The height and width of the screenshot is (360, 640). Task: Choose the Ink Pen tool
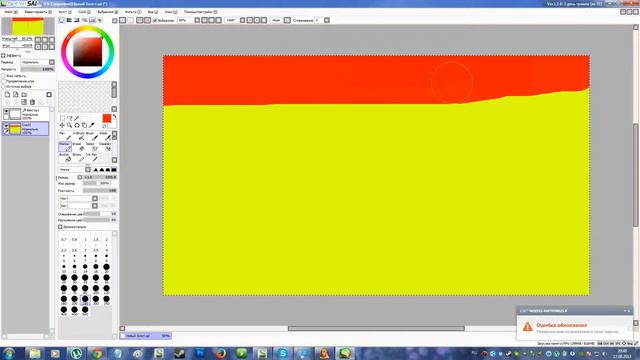[91, 157]
